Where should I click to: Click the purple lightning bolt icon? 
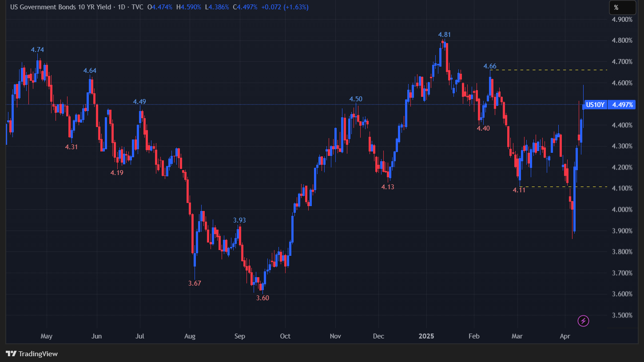pyautogui.click(x=583, y=321)
